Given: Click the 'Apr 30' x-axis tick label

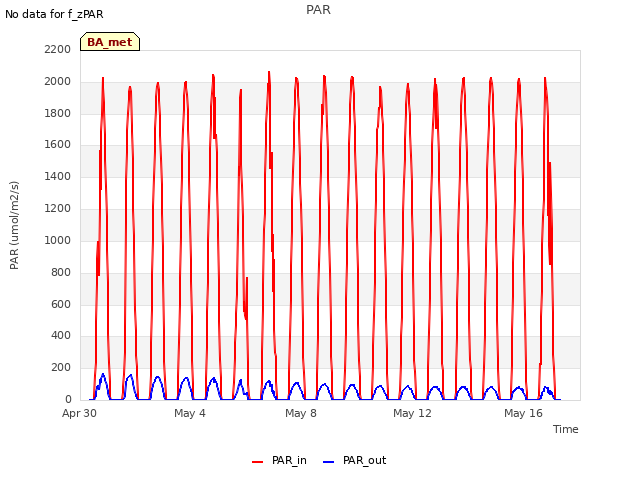Looking at the screenshot, I should [79, 413].
